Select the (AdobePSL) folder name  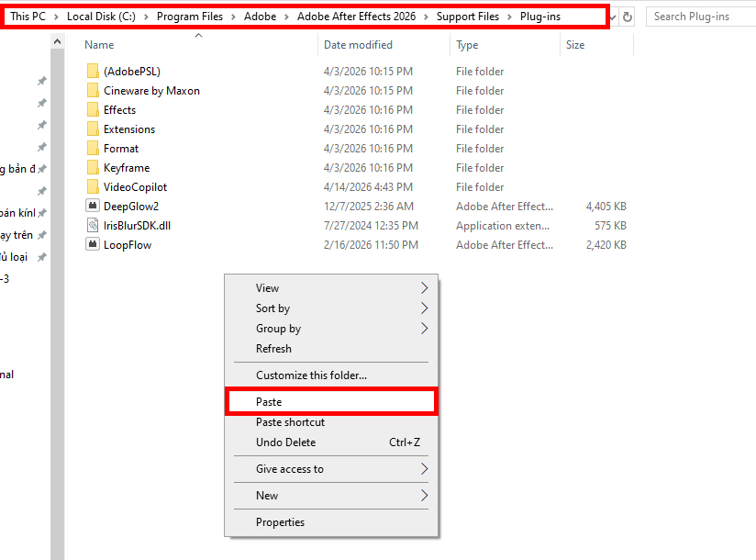click(132, 72)
